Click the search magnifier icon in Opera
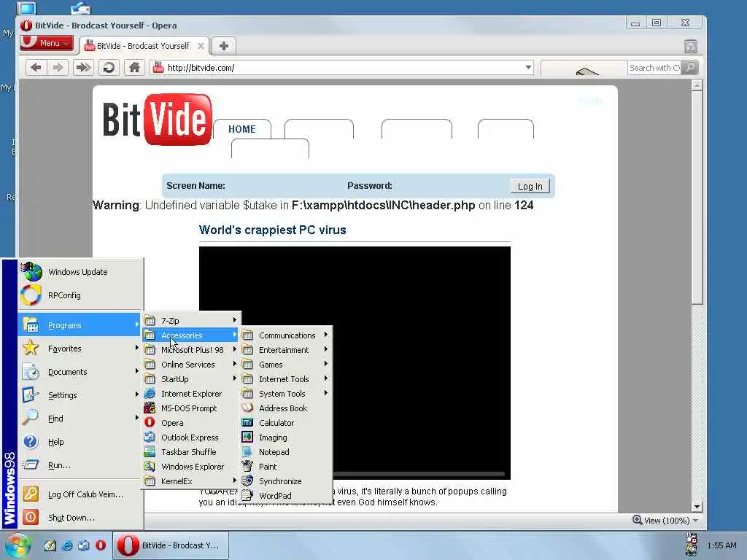Viewport: 747px width, 560px height. (690, 68)
